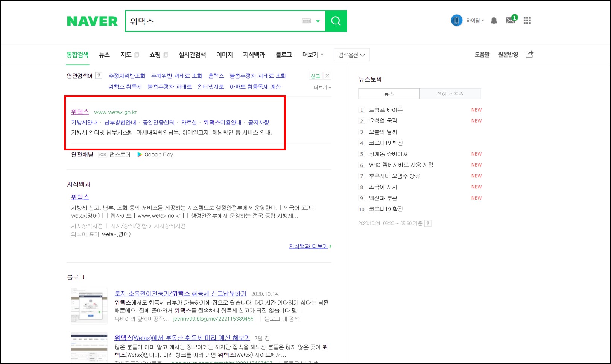Click the www.wetax.go.kr URL
The width and height of the screenshot is (611, 364).
coord(116,112)
